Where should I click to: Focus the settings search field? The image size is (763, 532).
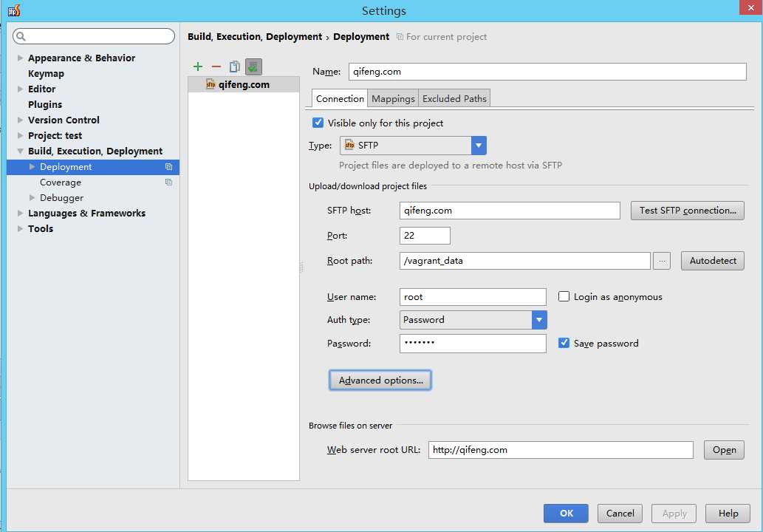[94, 36]
